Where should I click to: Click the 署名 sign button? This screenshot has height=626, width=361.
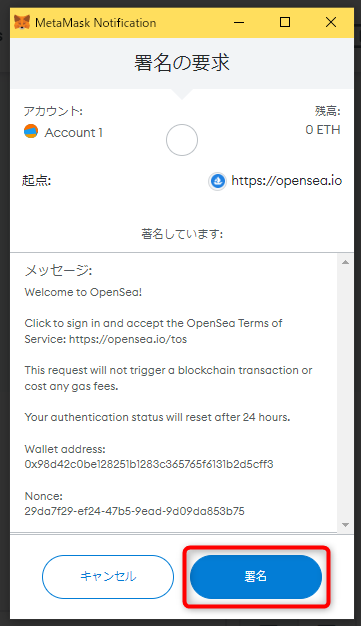(x=256, y=576)
